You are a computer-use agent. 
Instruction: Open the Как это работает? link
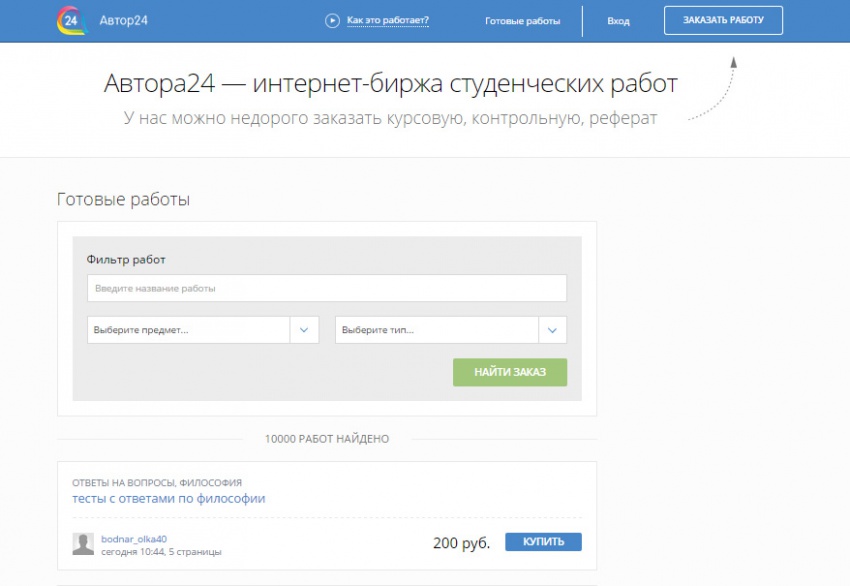click(388, 21)
